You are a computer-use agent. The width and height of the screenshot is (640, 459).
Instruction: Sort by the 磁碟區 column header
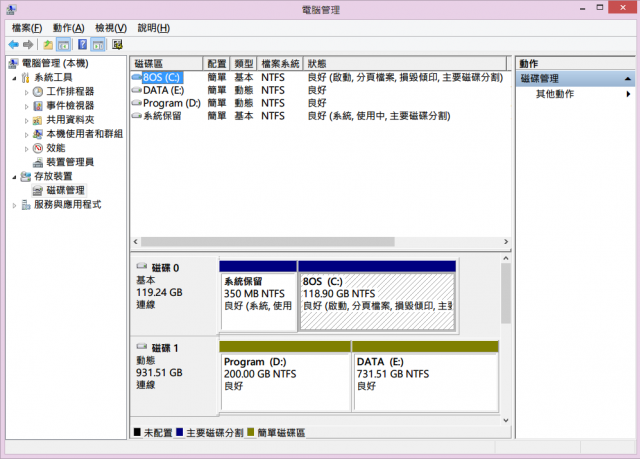pos(167,64)
